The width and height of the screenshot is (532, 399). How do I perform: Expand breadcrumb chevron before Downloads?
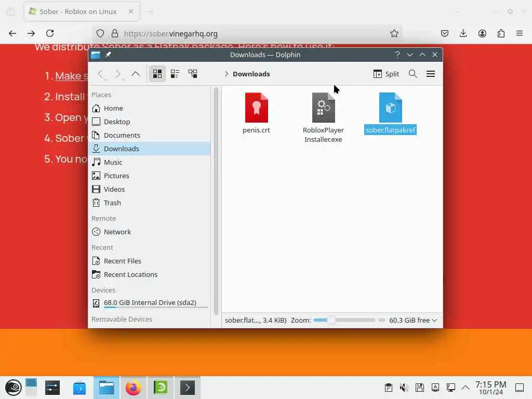(x=227, y=74)
